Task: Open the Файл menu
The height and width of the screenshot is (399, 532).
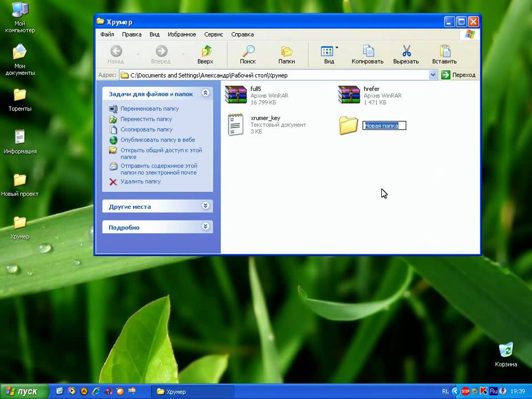Action: click(x=107, y=34)
